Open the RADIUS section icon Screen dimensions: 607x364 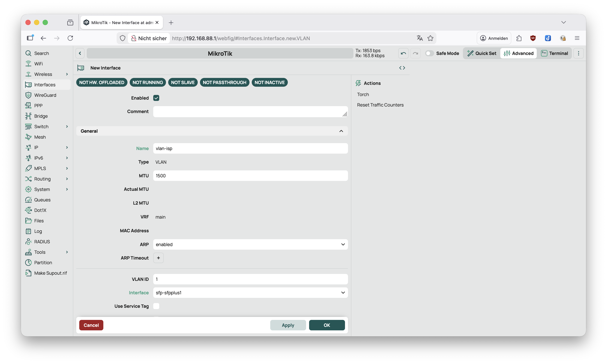click(28, 242)
